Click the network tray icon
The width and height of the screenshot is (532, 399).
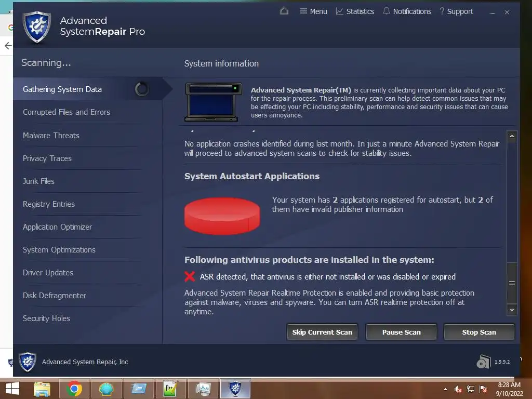point(471,389)
